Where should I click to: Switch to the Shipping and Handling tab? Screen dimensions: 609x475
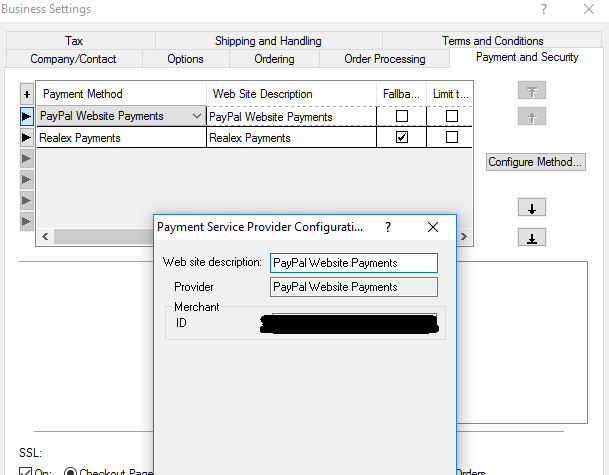[x=268, y=41]
